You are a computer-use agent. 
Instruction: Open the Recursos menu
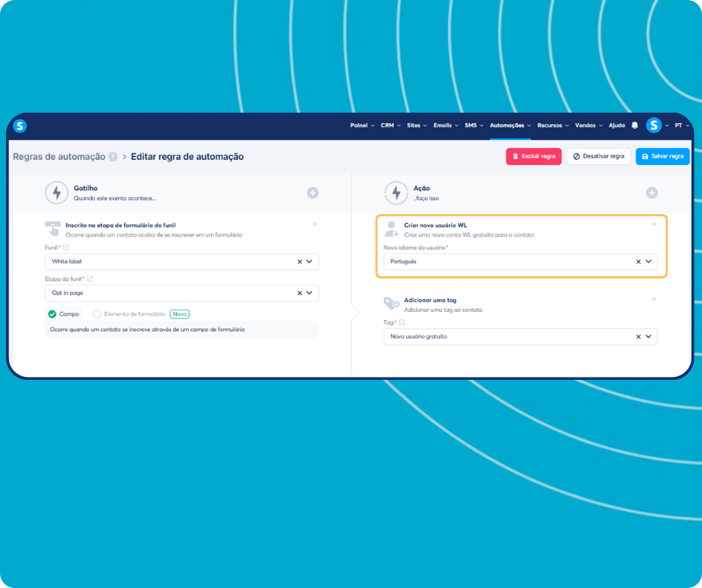click(553, 125)
